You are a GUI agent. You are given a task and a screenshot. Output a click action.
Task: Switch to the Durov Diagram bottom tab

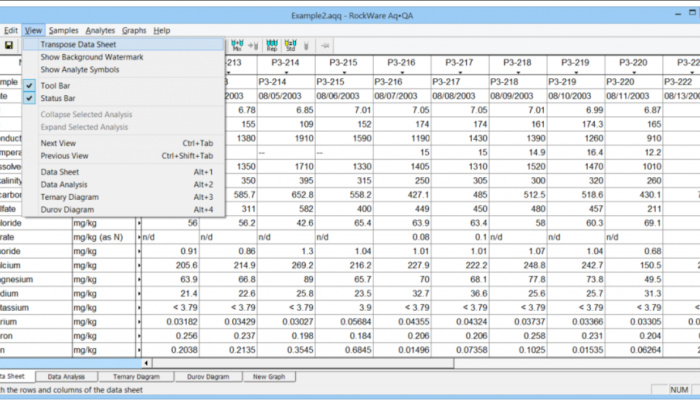coord(208,376)
